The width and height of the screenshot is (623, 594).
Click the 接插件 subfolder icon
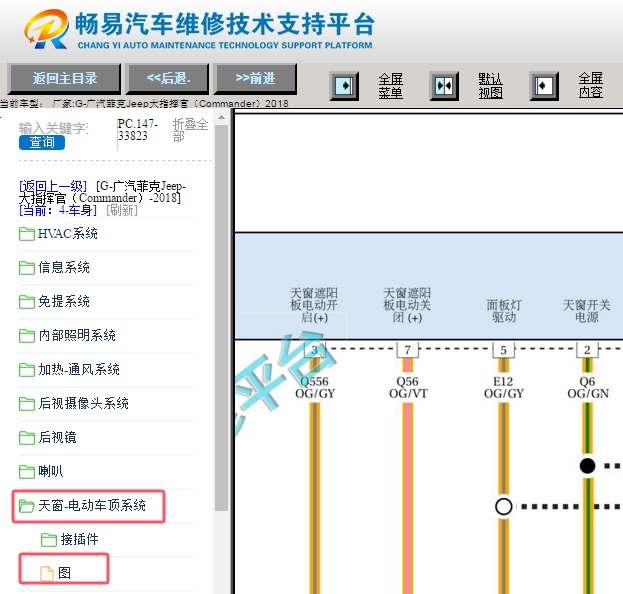[x=49, y=540]
